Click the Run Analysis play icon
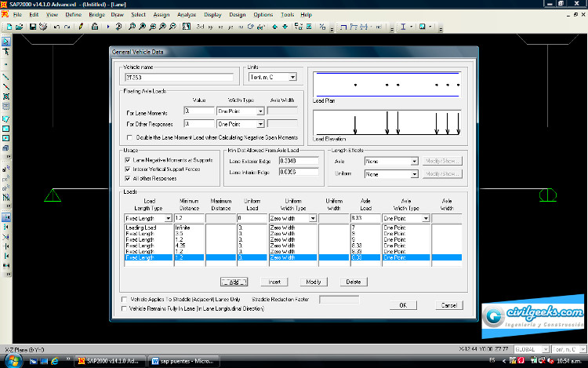 coord(107,27)
